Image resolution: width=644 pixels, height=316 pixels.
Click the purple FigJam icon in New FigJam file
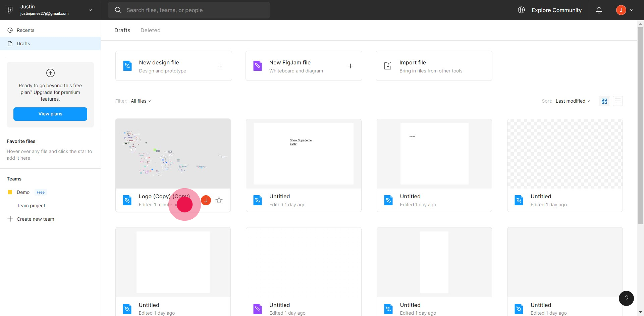click(258, 66)
